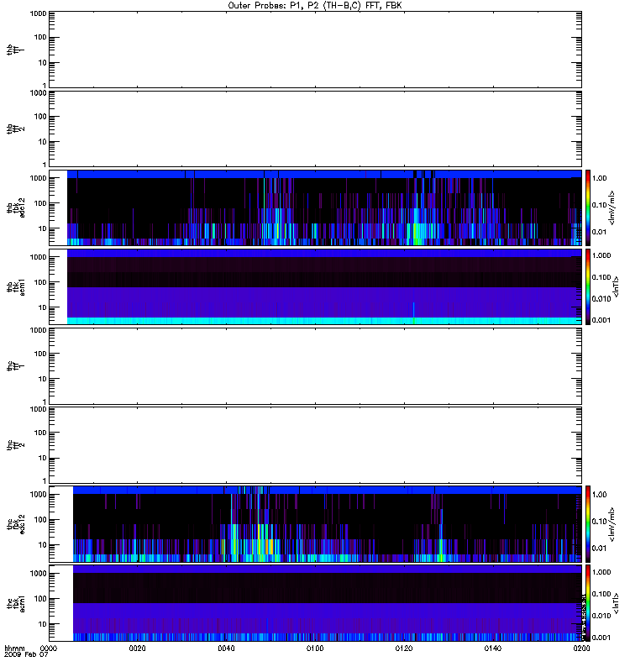Click the plot title 'Outer Probes: P1, P2 (TH-B,C) FFT, FBK'
This screenshot has height=672, width=630.
point(315,6)
